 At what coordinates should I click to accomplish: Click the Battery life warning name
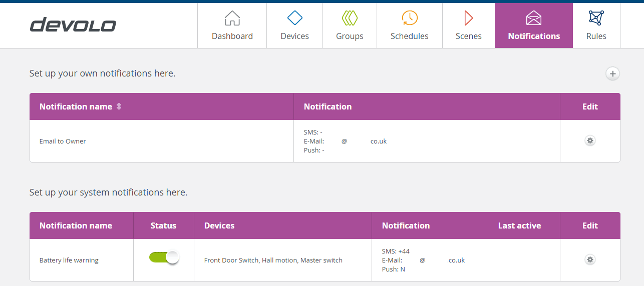point(69,260)
